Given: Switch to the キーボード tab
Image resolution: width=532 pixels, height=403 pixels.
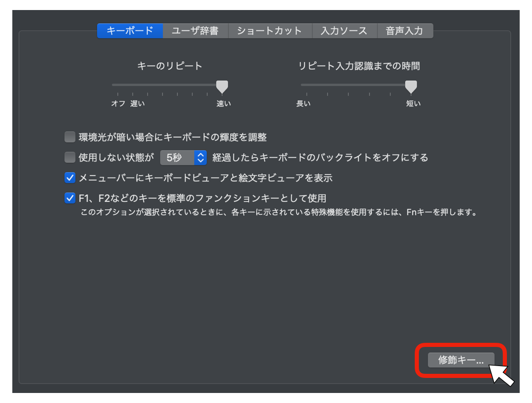Looking at the screenshot, I should 130,31.
